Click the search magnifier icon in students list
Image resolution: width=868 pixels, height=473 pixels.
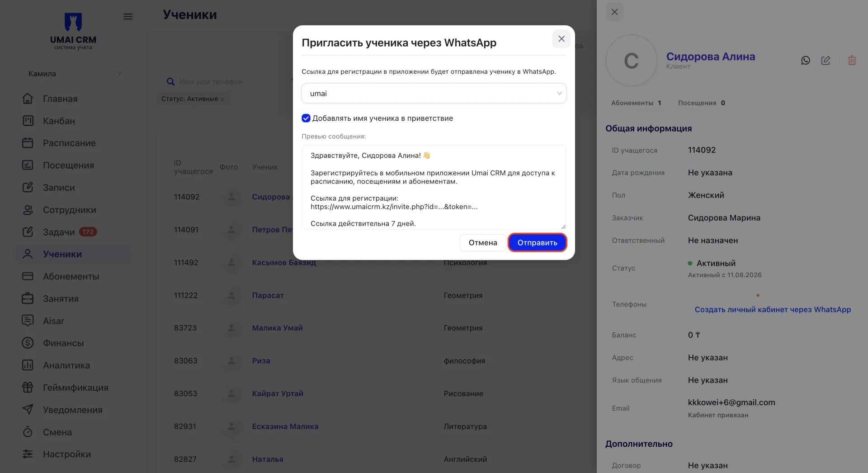pos(170,82)
